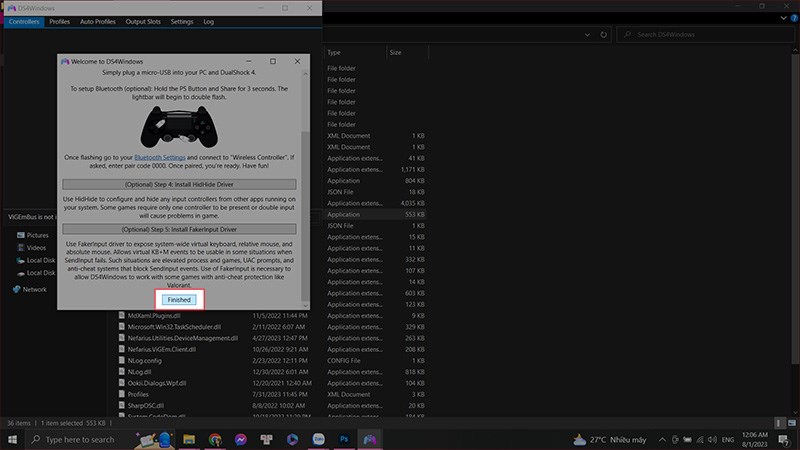The image size is (800, 450).
Task: Click the DS4Windows taskbar icon
Action: point(371,439)
